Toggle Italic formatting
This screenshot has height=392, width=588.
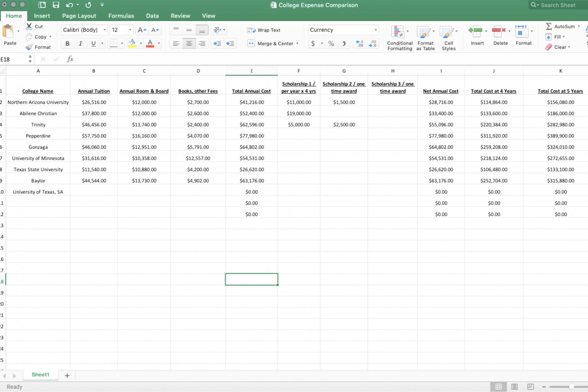tap(80, 43)
